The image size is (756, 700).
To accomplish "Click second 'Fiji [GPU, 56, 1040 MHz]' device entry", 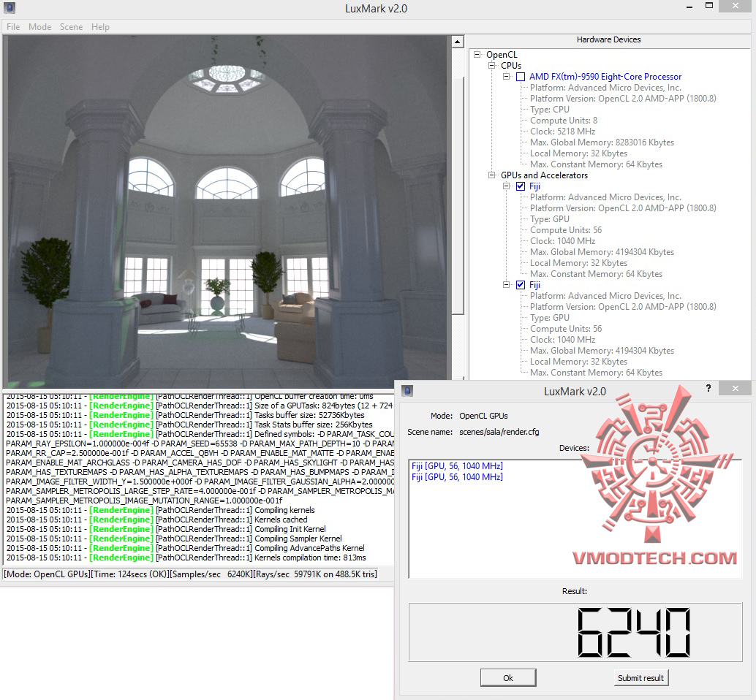I will coord(457,477).
